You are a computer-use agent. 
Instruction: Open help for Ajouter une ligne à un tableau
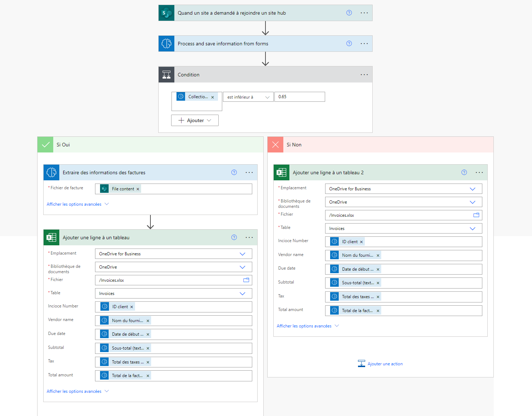(x=234, y=237)
